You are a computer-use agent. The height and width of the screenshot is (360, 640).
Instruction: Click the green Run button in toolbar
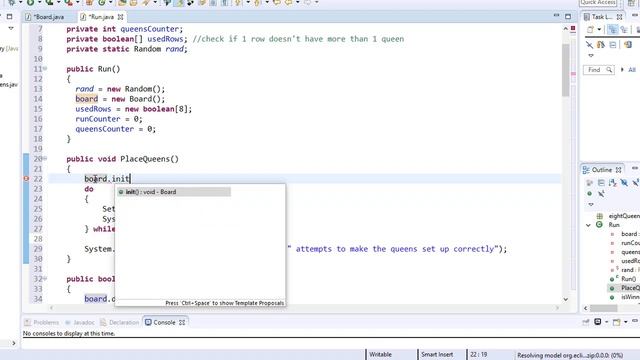tap(31, 2)
